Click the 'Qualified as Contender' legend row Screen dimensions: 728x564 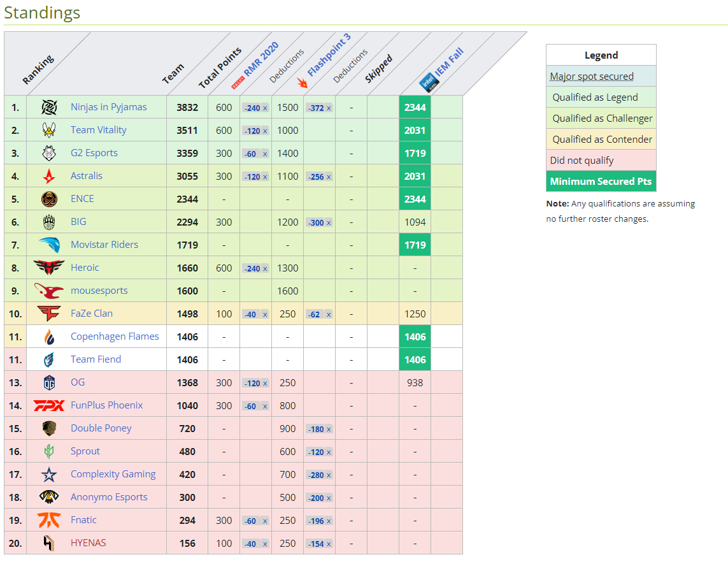601,139
